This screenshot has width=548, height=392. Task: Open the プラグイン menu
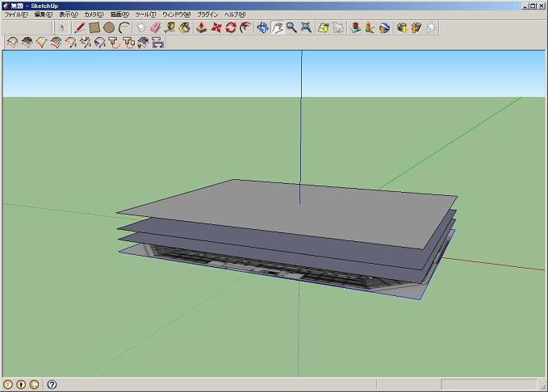[207, 15]
